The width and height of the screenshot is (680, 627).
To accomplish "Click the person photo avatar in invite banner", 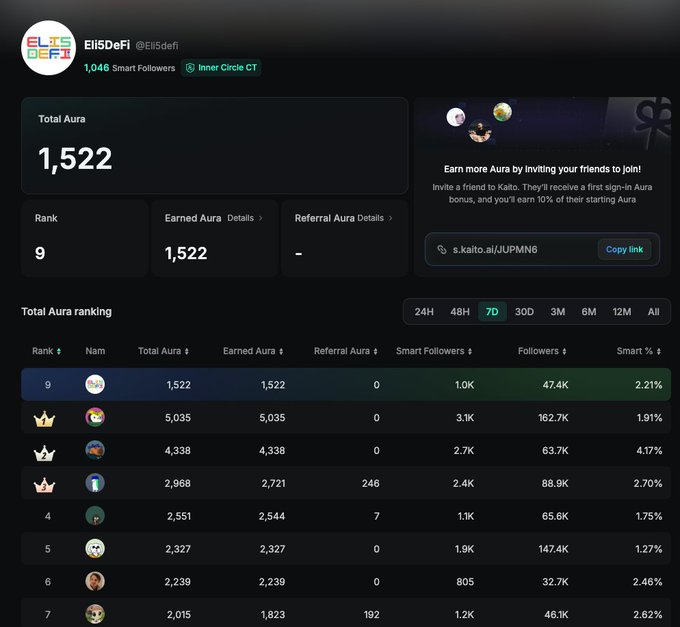I will 480,131.
